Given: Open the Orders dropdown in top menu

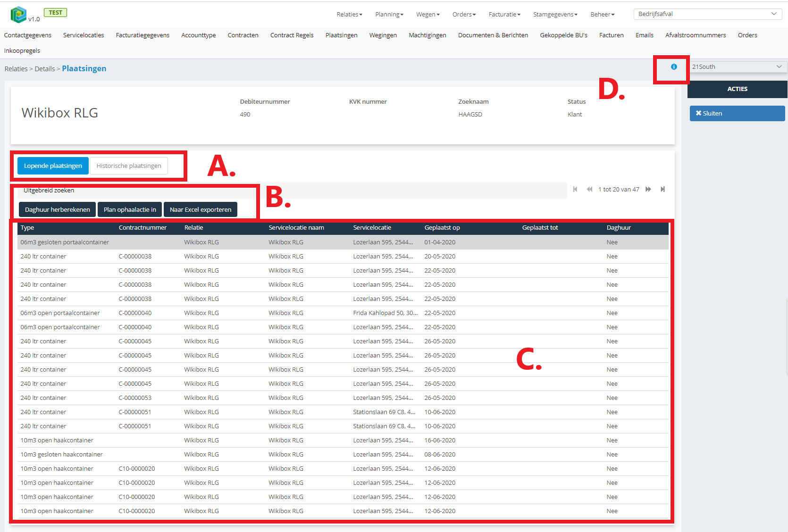Looking at the screenshot, I should click(x=464, y=15).
